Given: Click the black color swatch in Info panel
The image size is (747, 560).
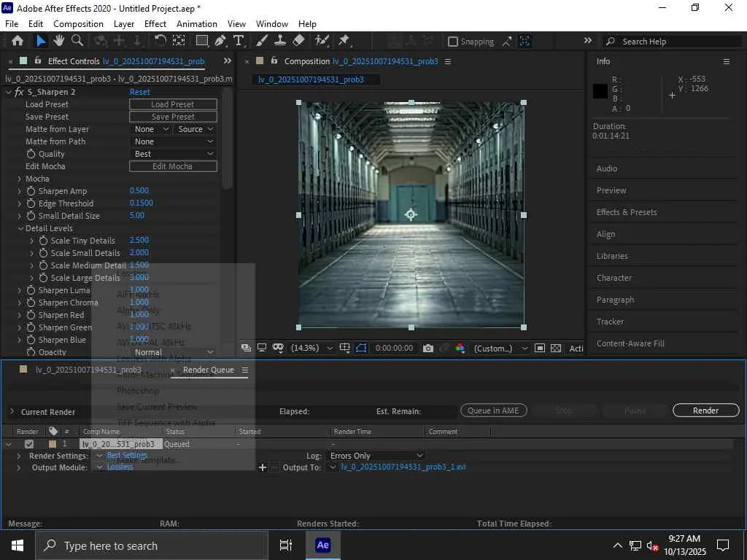Looking at the screenshot, I should [x=600, y=91].
